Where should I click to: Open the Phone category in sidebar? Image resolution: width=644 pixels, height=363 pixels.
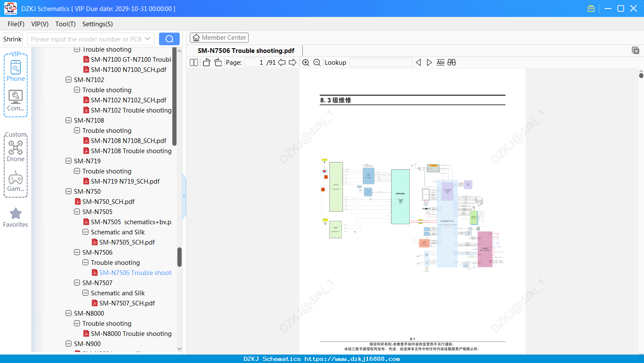click(16, 71)
